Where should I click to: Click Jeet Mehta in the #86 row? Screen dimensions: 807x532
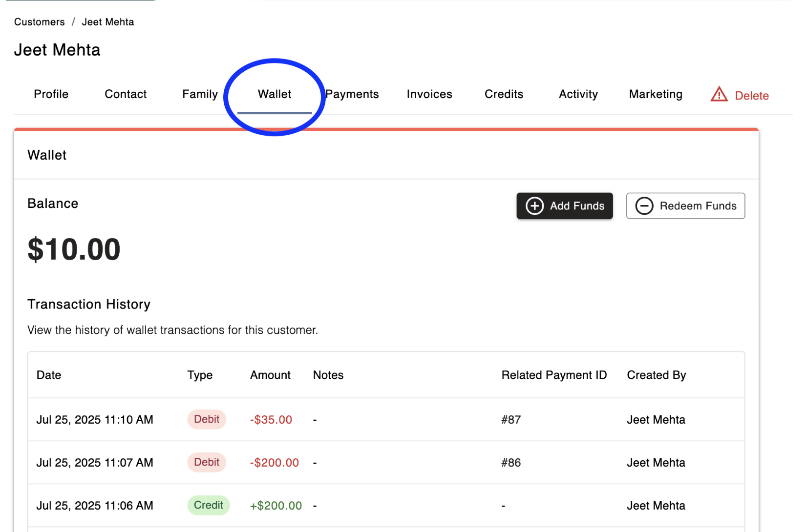pyautogui.click(x=656, y=463)
